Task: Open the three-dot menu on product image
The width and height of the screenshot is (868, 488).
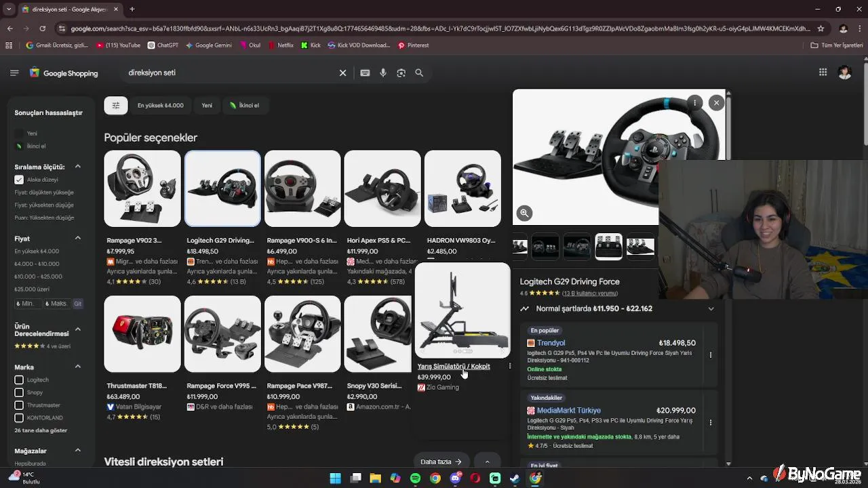Action: point(694,103)
